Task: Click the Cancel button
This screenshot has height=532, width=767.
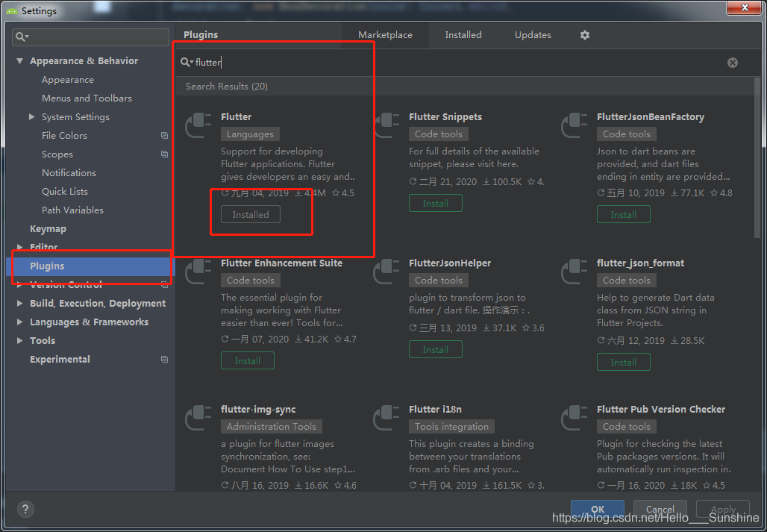Action: (660, 509)
